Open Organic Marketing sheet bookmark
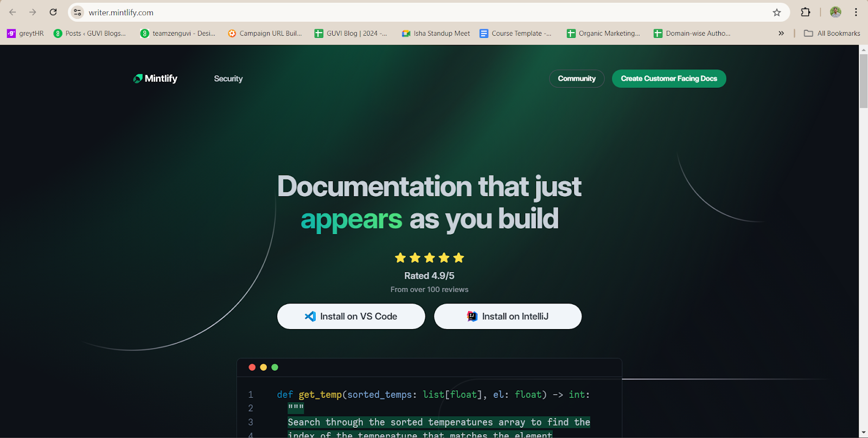The image size is (868, 438). [603, 33]
